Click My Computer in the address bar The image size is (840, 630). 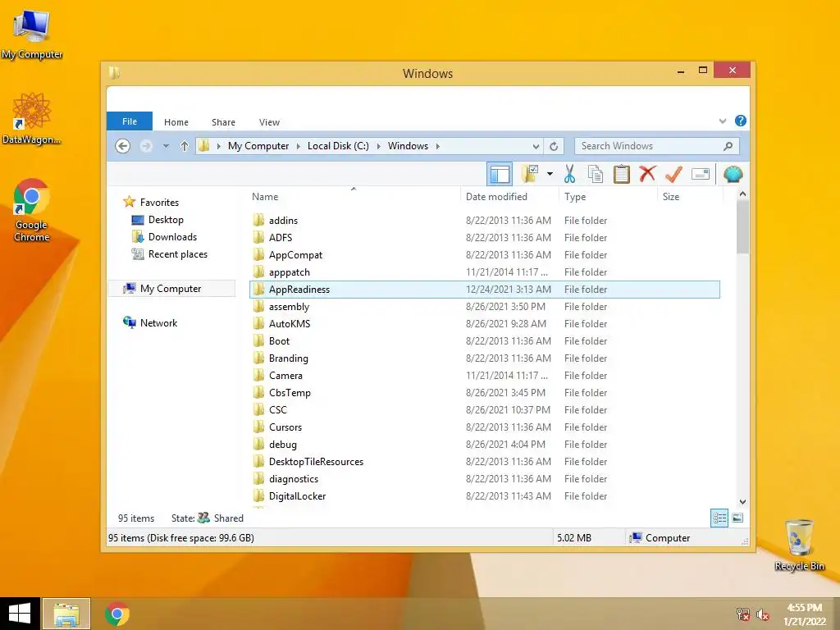(258, 146)
